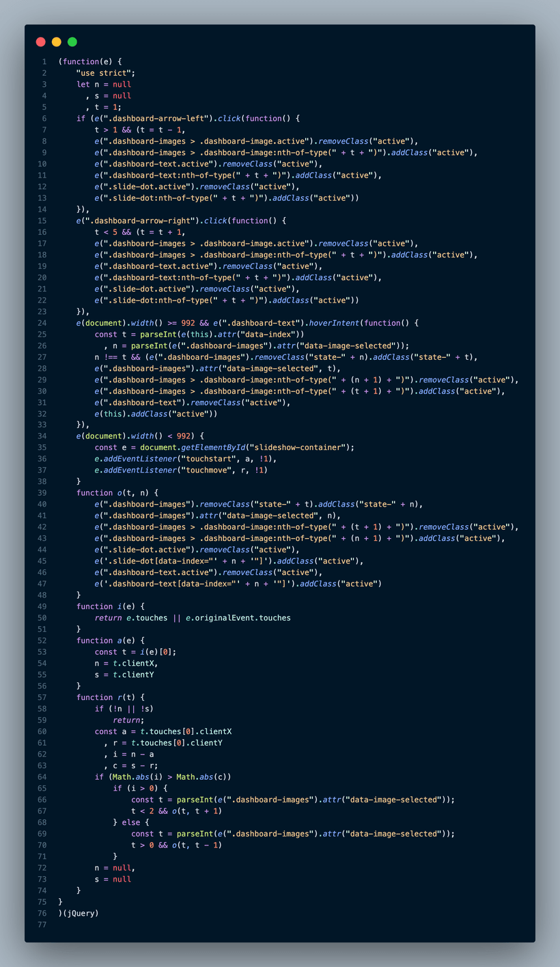
Task: Click the green maximize dot
Action: 72,42
